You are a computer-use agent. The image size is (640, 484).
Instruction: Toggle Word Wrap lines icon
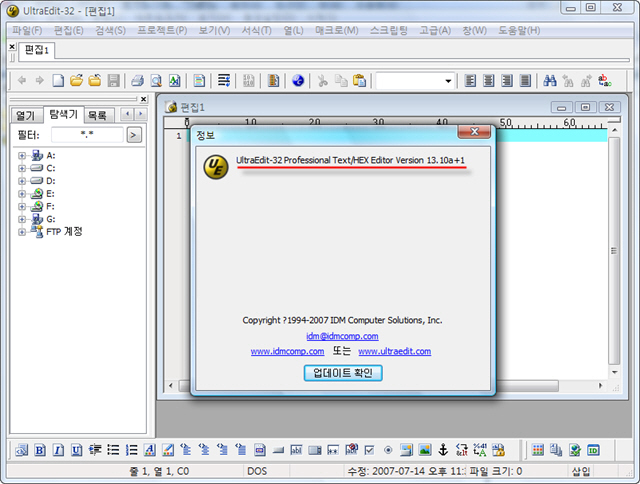click(224, 80)
